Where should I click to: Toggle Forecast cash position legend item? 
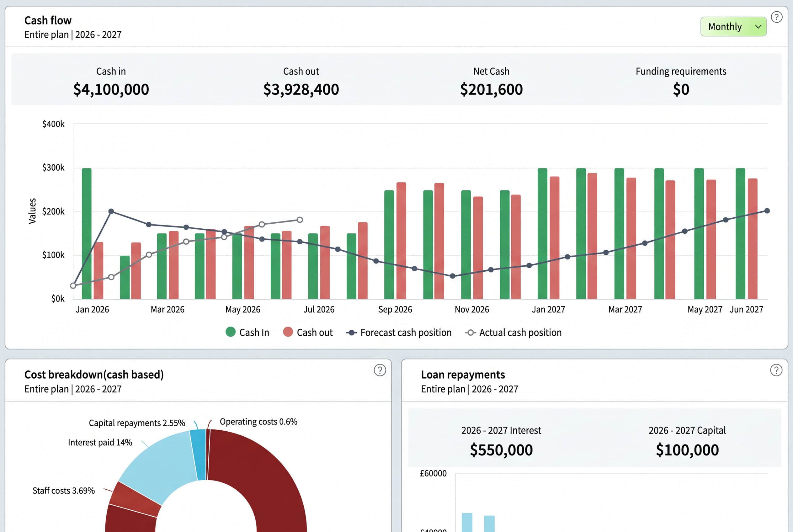pyautogui.click(x=399, y=332)
